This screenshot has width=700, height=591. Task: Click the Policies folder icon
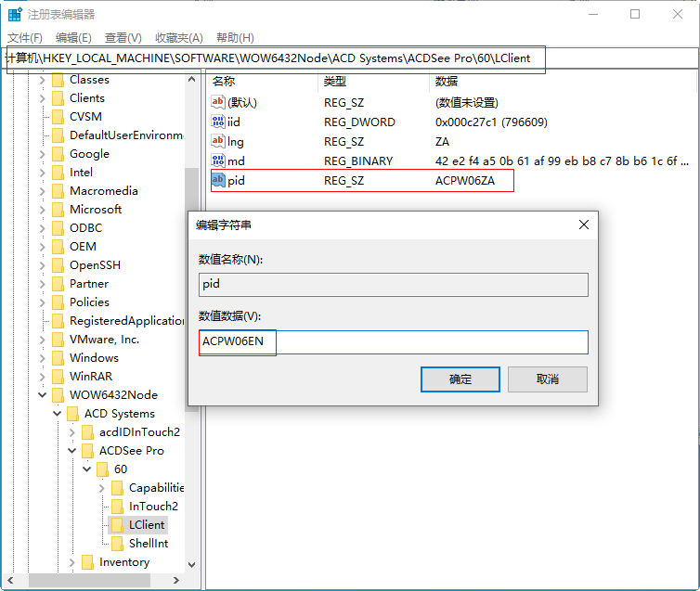click(58, 302)
